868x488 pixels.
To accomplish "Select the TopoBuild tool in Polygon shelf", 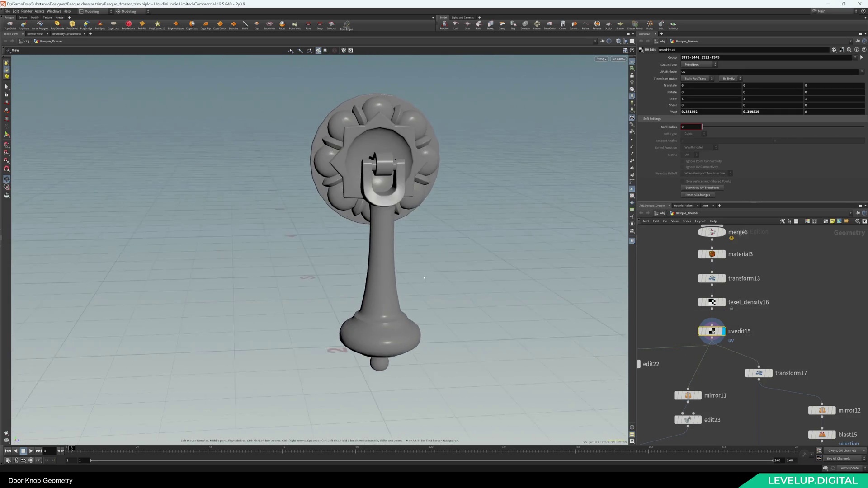I will click(10, 25).
